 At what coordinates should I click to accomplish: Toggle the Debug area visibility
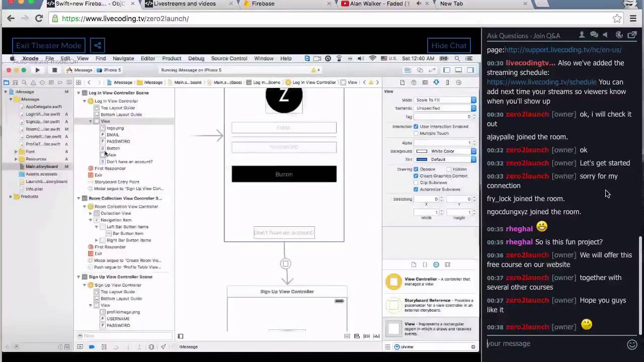click(x=458, y=70)
